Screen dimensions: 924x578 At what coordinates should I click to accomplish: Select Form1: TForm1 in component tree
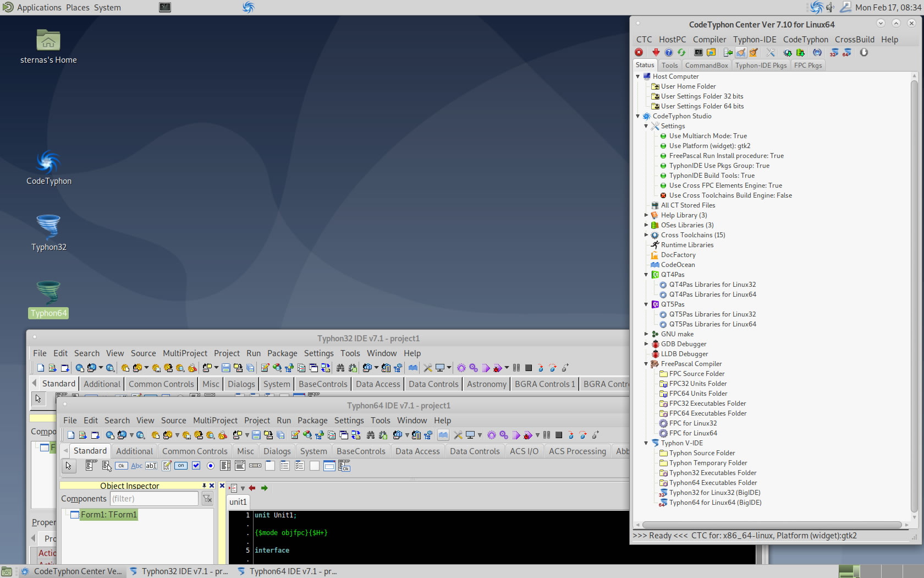[x=108, y=515]
